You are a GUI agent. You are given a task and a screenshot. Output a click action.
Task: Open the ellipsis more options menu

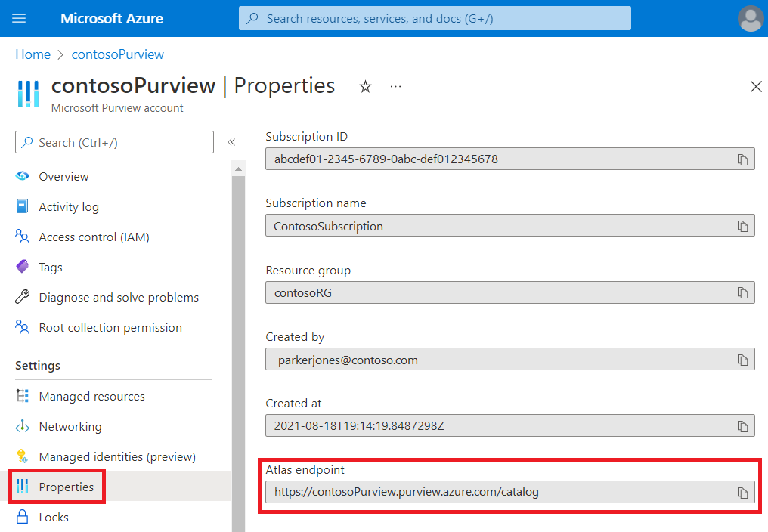pyautogui.click(x=395, y=87)
